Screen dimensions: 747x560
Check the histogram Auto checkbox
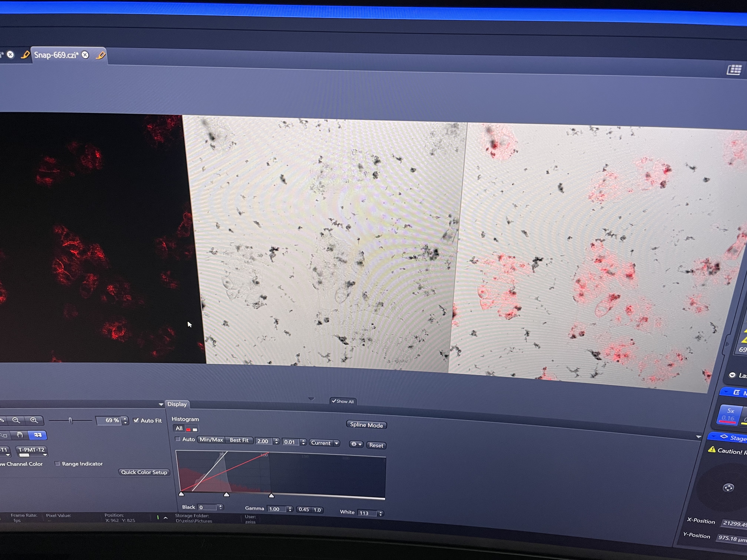tap(178, 439)
